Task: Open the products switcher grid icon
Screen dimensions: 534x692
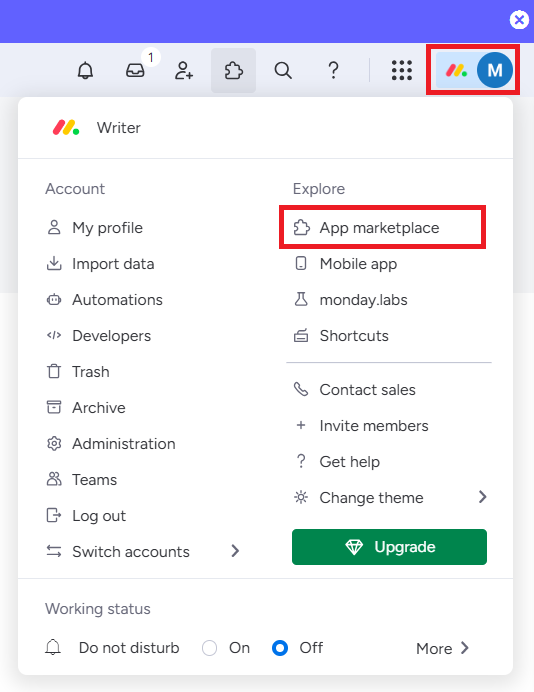Action: click(x=402, y=71)
